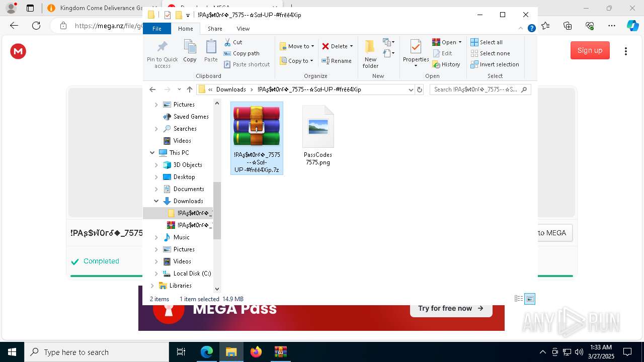Open address bar history dropdown
The width and height of the screenshot is (644, 362).
(x=411, y=89)
